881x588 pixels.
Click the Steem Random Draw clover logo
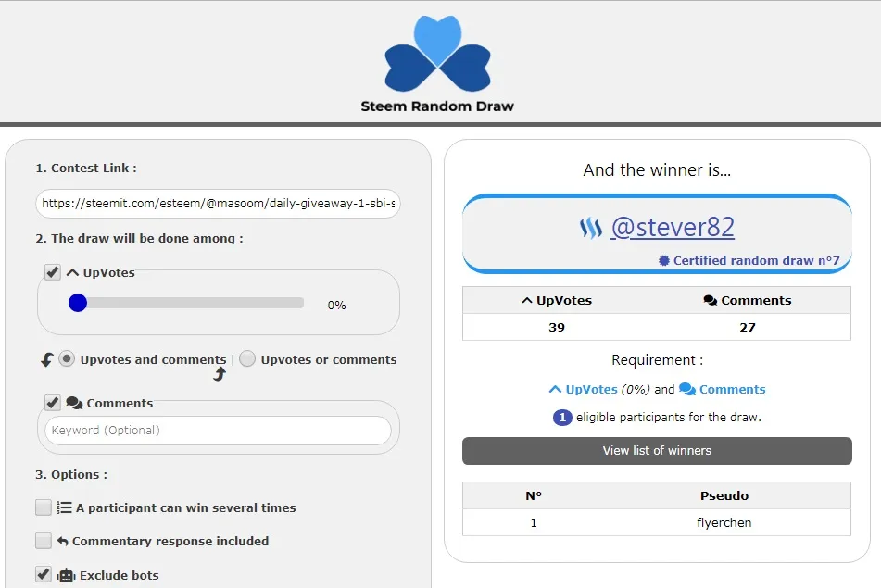pyautogui.click(x=437, y=54)
